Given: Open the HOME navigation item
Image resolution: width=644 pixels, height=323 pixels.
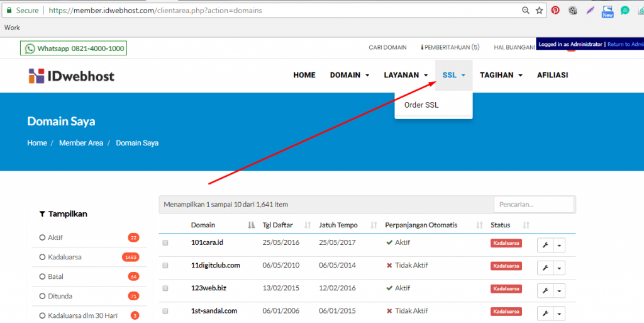Looking at the screenshot, I should click(304, 75).
